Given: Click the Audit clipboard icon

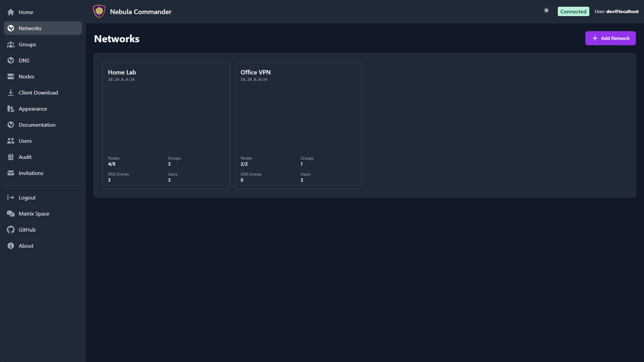Looking at the screenshot, I should 11,157.
